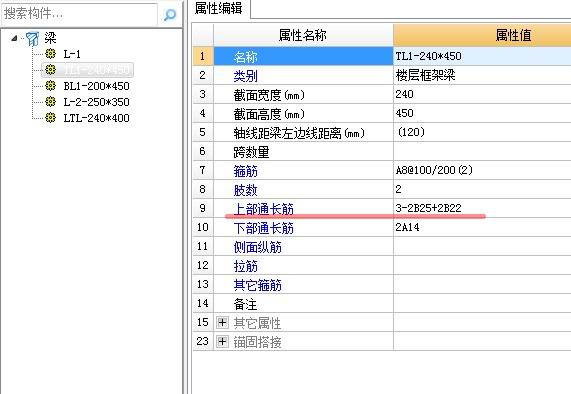Click the 截面高度(mm) property name
The width and height of the screenshot is (571, 394).
click(x=269, y=114)
